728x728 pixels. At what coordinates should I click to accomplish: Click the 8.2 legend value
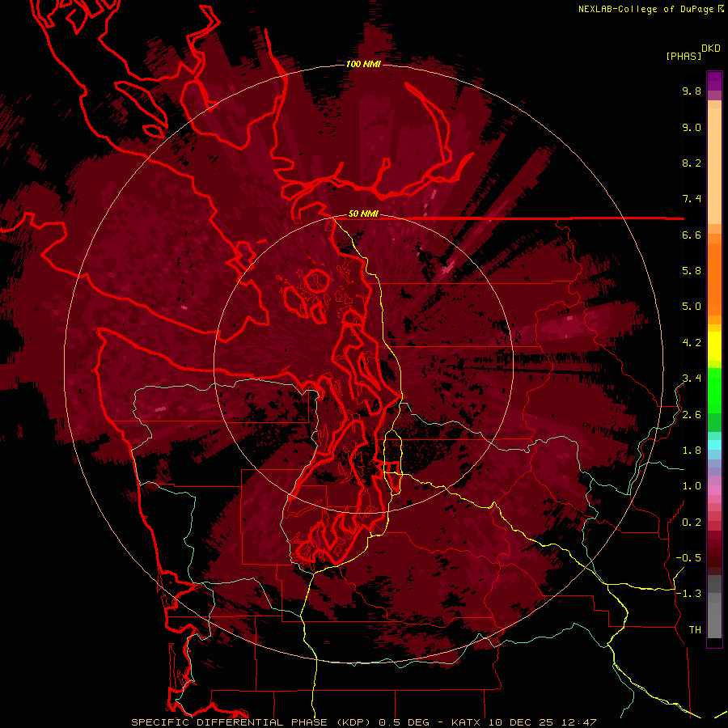click(x=692, y=163)
